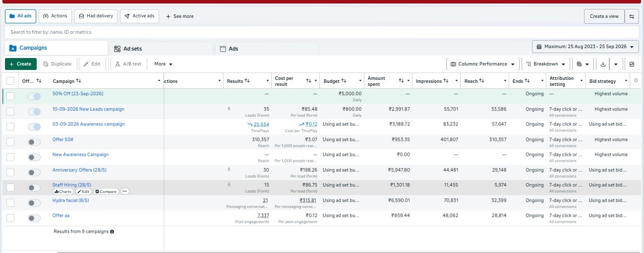
Task: Select checkbox for Offer 50# campaign
Action: click(x=10, y=142)
